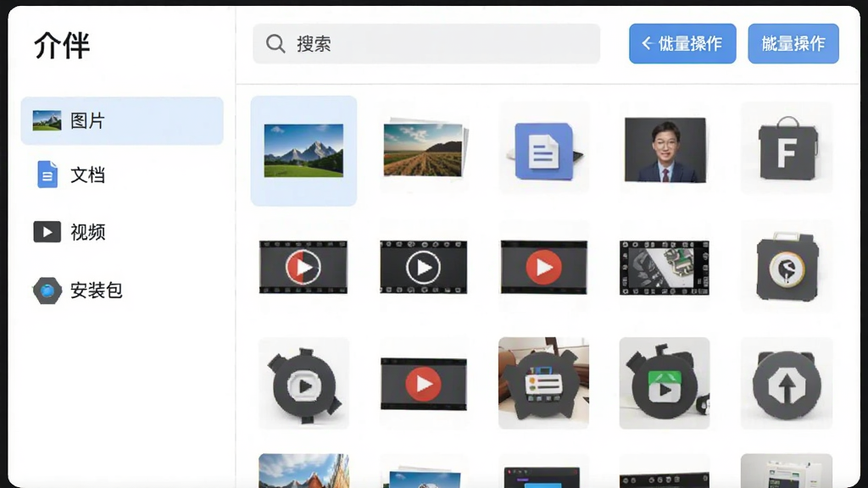Click the blue button with left arrow
Image resolution: width=868 pixels, height=488 pixels.
pyautogui.click(x=682, y=44)
